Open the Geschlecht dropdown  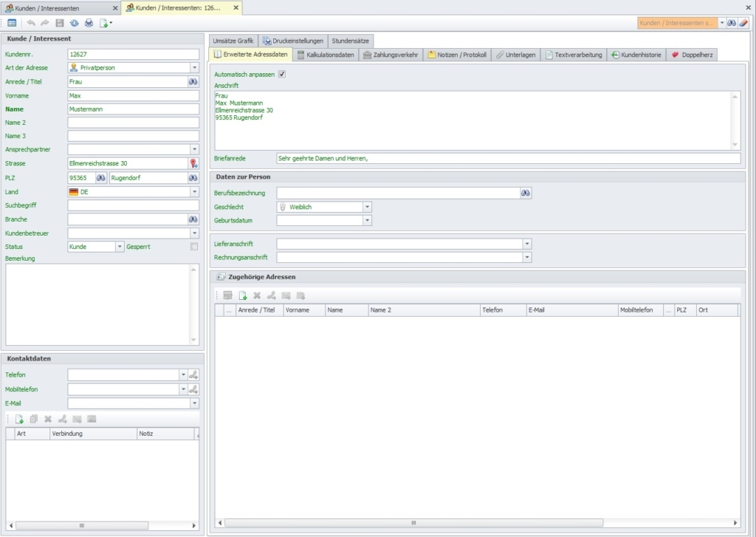pos(367,207)
